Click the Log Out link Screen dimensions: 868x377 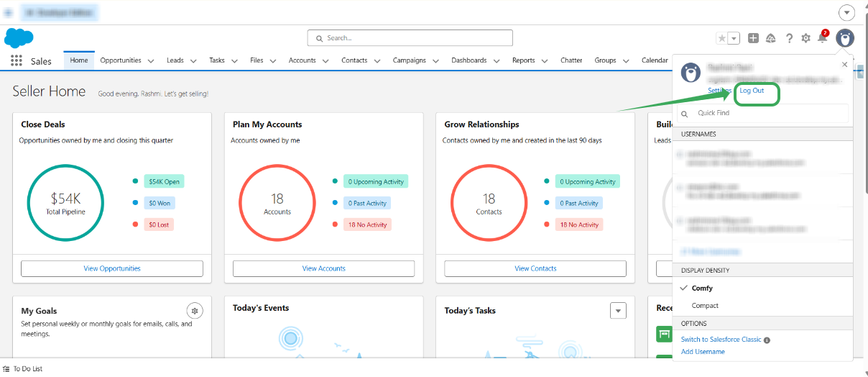point(752,91)
